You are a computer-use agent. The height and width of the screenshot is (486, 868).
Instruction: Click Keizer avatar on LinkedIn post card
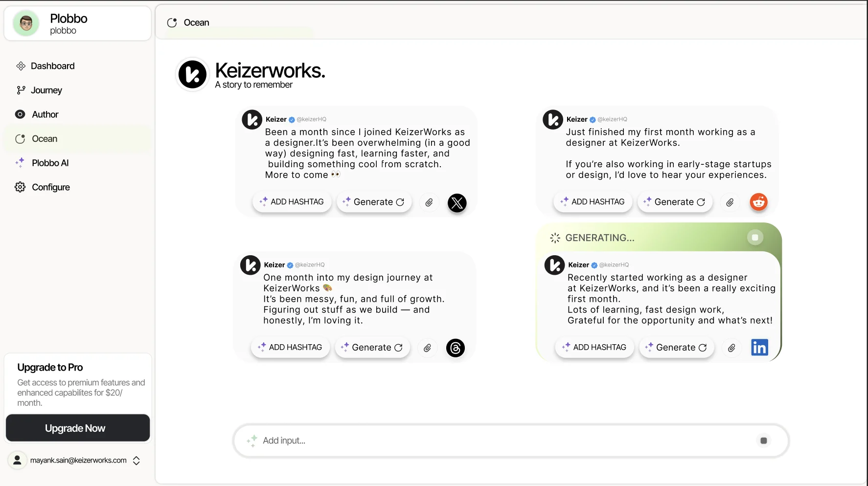(555, 265)
